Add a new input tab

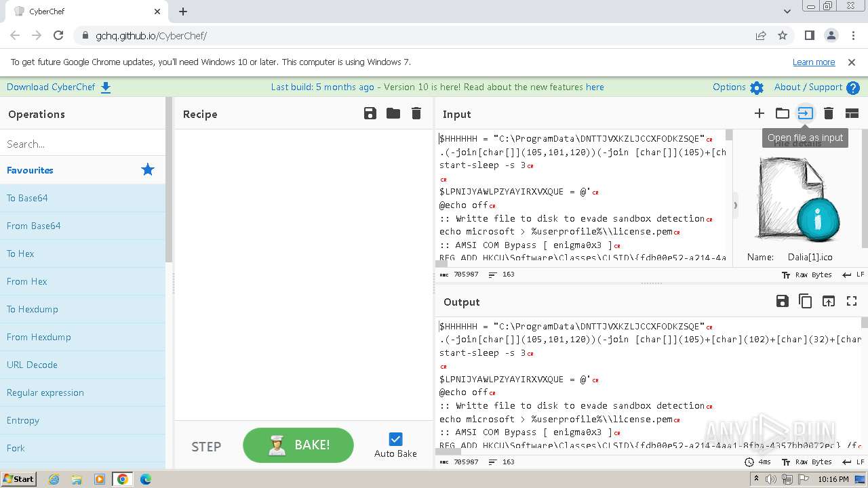759,113
